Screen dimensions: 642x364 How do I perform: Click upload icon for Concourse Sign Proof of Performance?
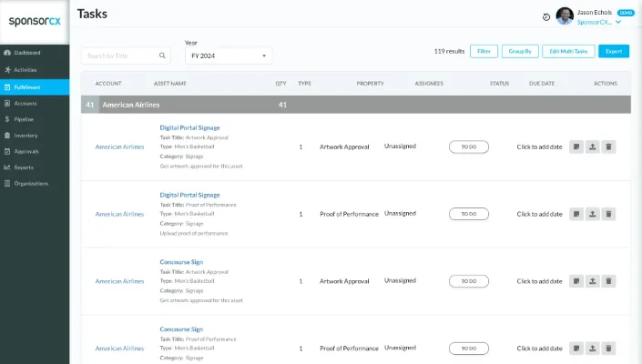click(x=593, y=349)
